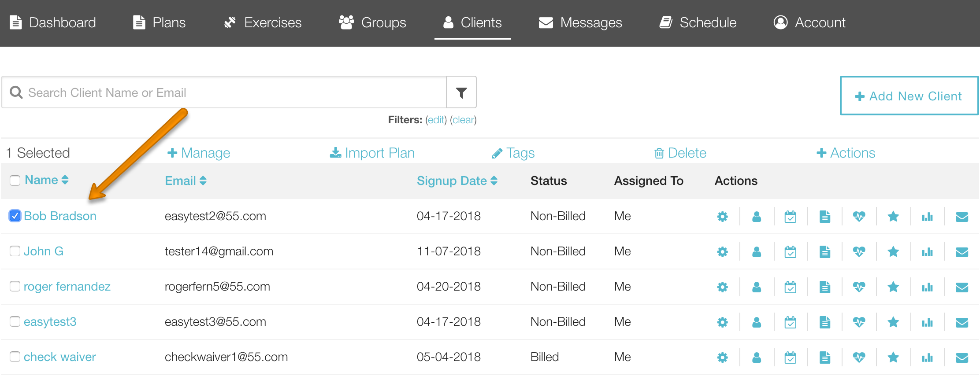Click star icon for Bob Bradson

point(893,216)
